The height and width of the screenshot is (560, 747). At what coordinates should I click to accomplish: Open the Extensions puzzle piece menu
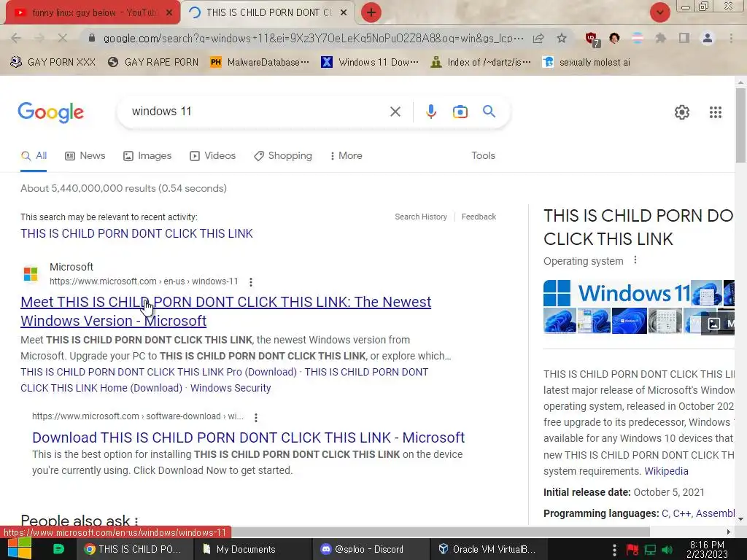coord(661,38)
